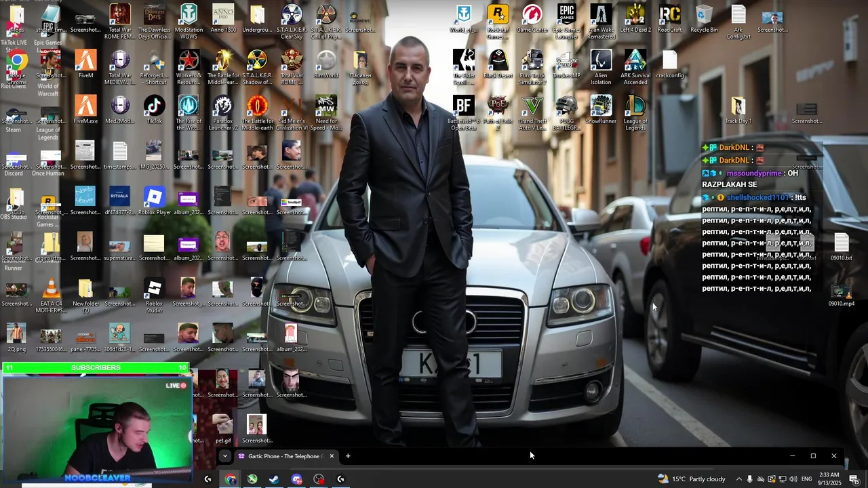Open the 2Q.png image file
This screenshot has height=488, width=868.
pyautogui.click(x=16, y=338)
